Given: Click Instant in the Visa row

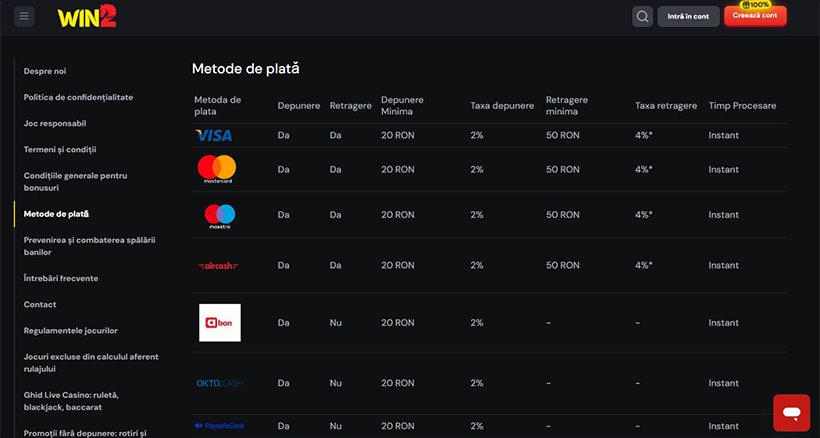Looking at the screenshot, I should [x=724, y=135].
